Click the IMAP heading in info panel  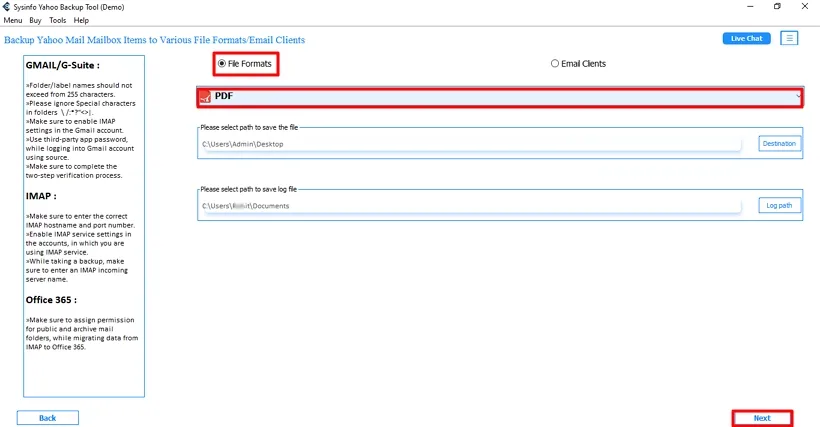41,196
